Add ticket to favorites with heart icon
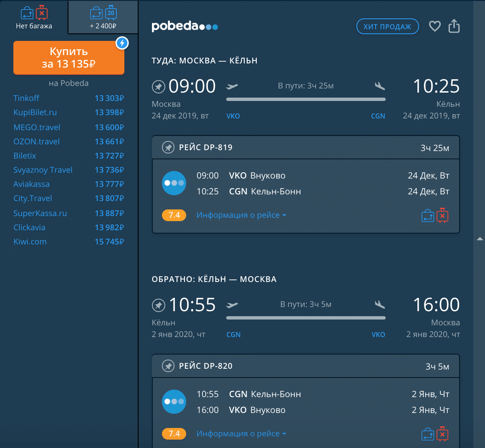Viewport: 485px width, 448px height. pos(434,26)
